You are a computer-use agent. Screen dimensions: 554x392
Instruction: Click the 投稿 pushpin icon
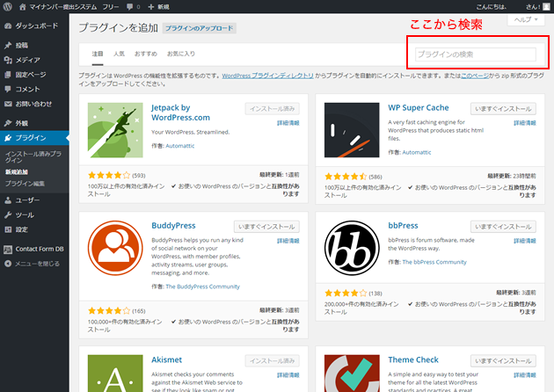click(x=8, y=45)
